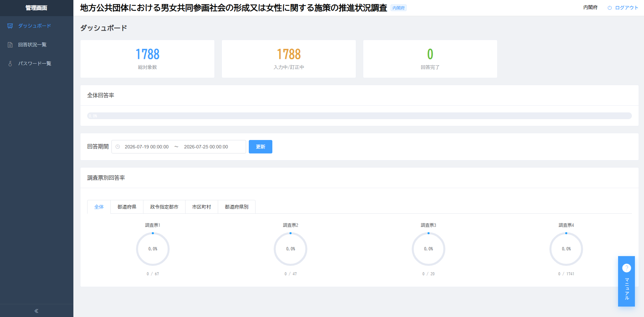Click the document icon beside 回答状況一覧
The image size is (644, 317).
click(10, 45)
